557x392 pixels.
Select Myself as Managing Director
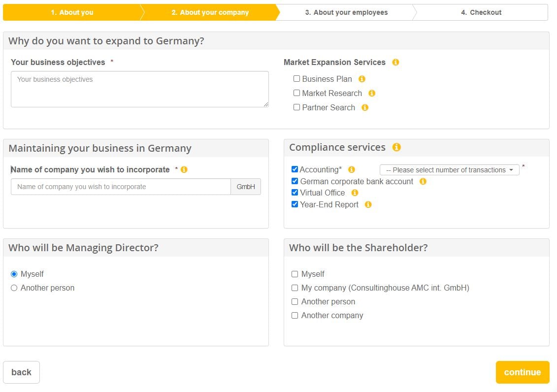(14, 274)
